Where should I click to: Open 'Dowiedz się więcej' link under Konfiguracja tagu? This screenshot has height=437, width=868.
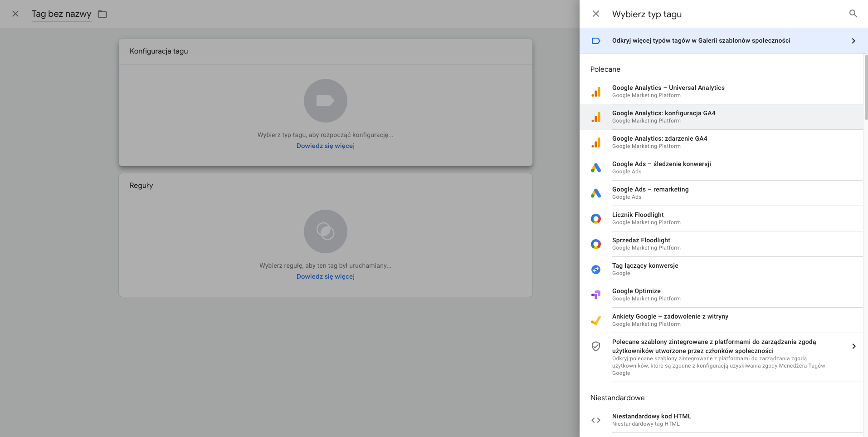[326, 146]
